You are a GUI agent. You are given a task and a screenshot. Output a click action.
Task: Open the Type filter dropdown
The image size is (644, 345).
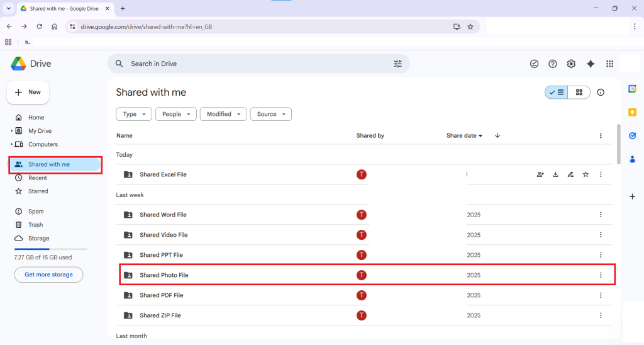coord(134,114)
